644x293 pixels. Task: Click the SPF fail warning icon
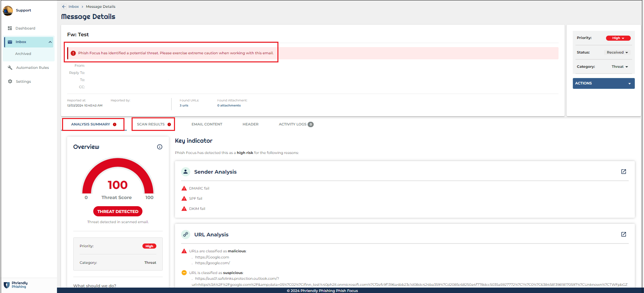(184, 199)
